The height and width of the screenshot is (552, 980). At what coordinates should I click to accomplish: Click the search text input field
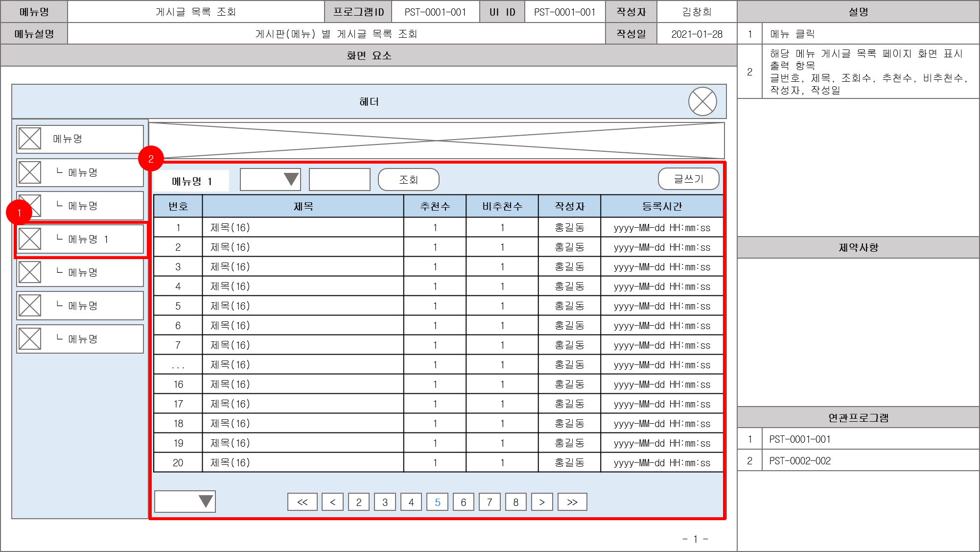339,179
